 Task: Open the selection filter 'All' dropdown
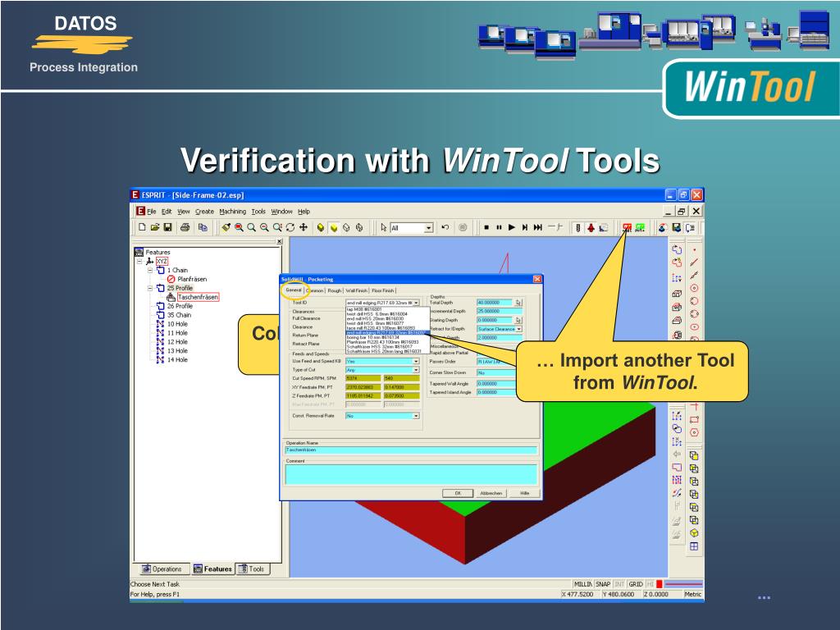pyautogui.click(x=428, y=228)
